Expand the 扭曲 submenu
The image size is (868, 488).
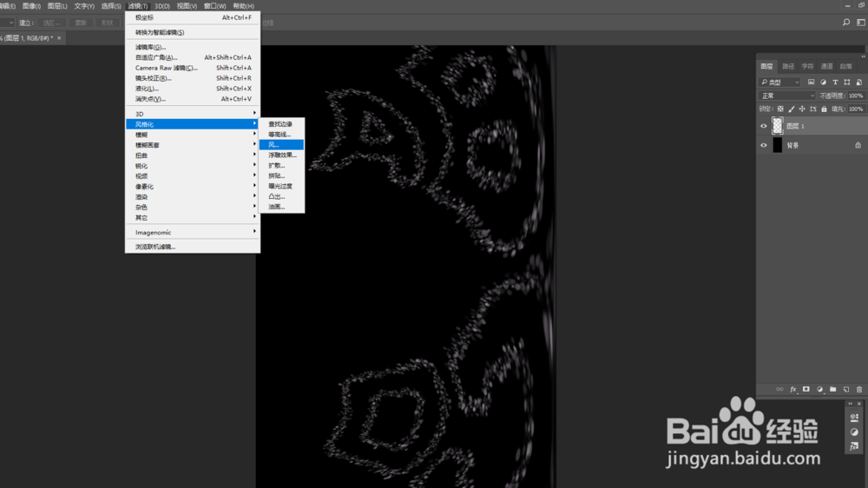point(193,155)
